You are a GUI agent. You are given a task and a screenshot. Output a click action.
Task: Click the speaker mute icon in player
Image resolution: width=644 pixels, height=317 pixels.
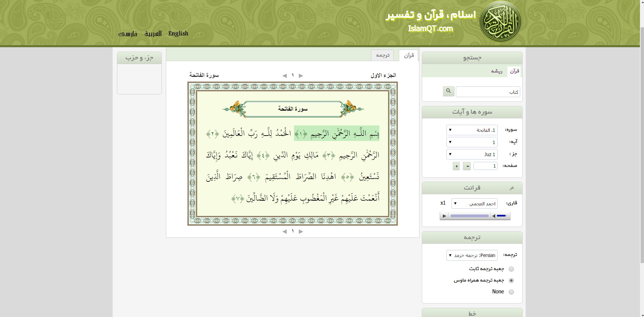(x=494, y=216)
